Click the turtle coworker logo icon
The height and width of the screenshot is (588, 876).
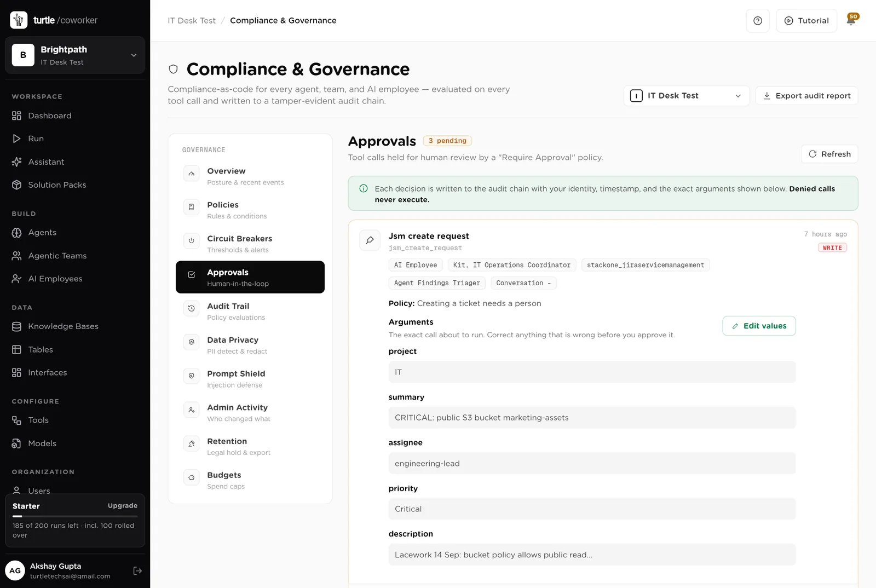tap(19, 20)
